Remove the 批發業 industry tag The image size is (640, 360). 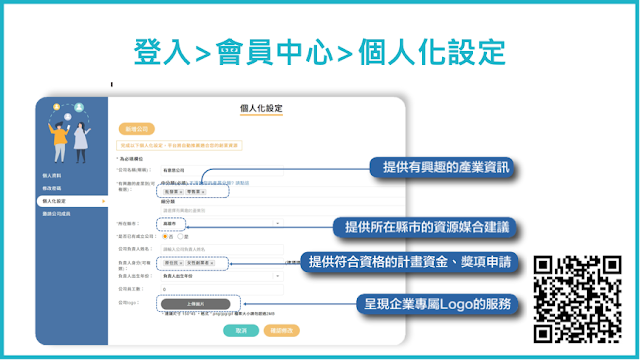(181, 192)
